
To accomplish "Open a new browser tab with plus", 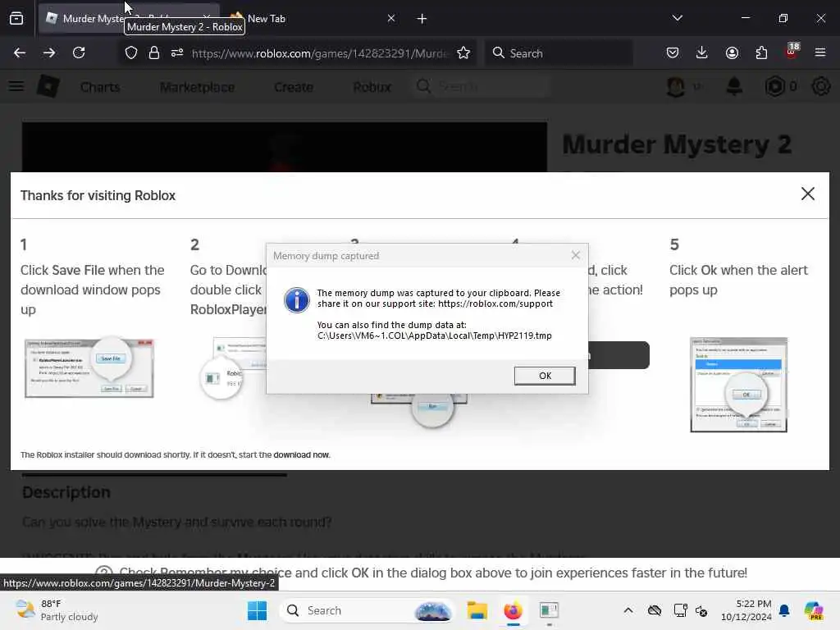I will (x=422, y=19).
